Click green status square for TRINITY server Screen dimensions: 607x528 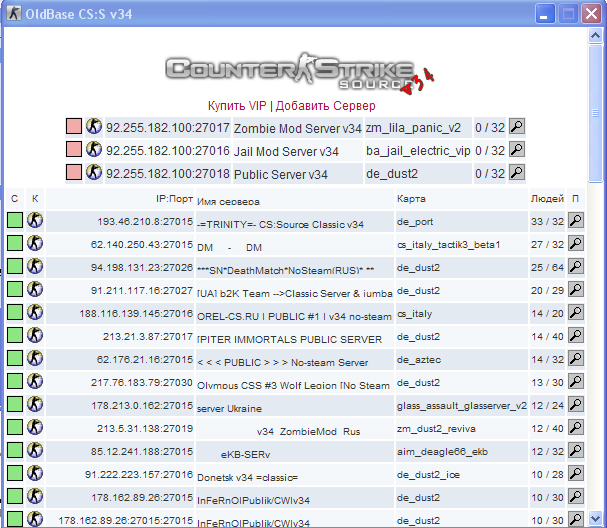click(x=15, y=221)
